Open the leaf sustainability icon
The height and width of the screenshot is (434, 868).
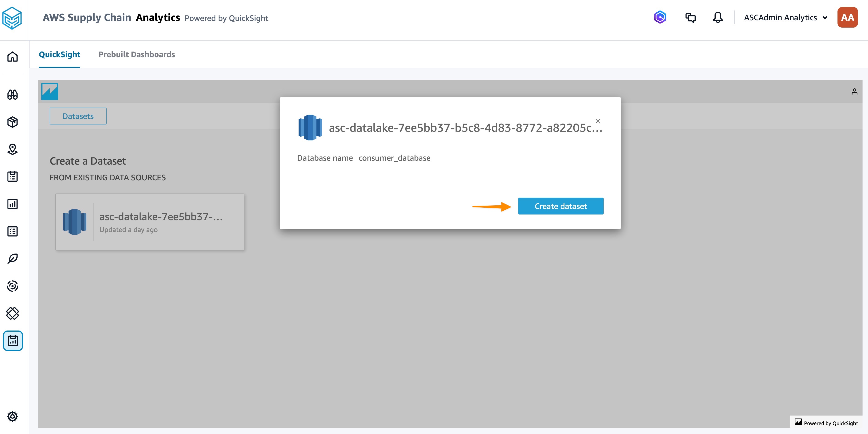click(x=13, y=259)
